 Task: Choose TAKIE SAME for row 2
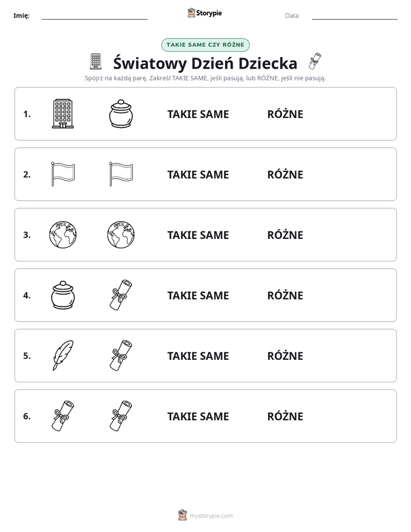click(x=198, y=174)
